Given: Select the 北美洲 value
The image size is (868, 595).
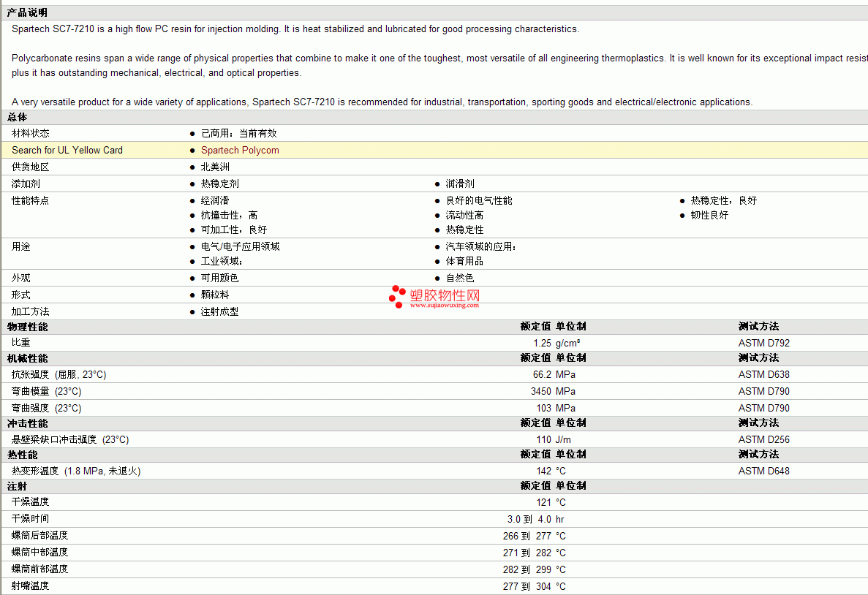Looking at the screenshot, I should pos(215,167).
